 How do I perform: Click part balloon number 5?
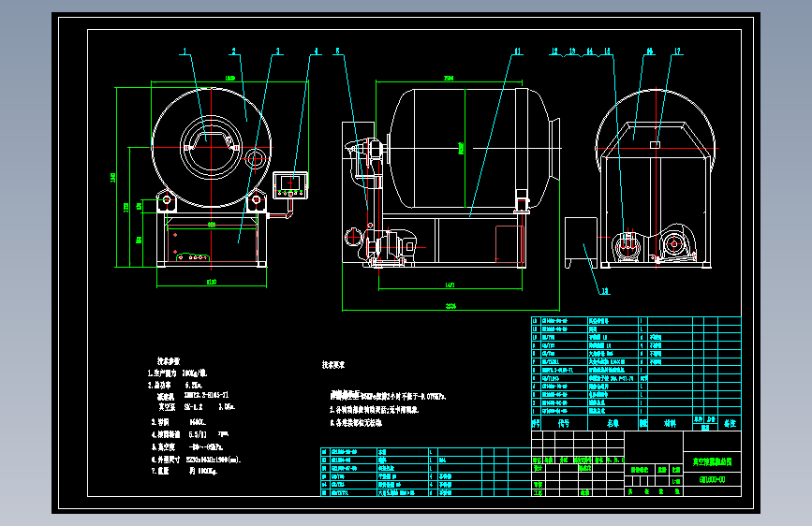(338, 51)
